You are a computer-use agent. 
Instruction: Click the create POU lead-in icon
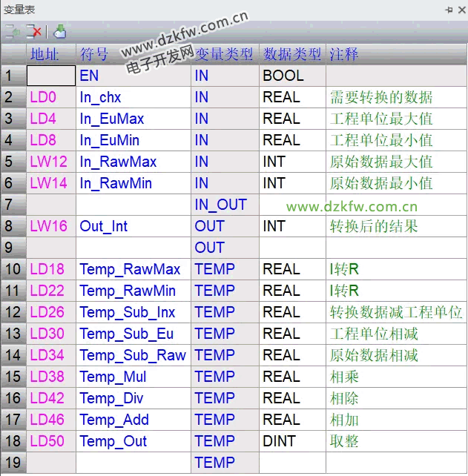click(60, 32)
